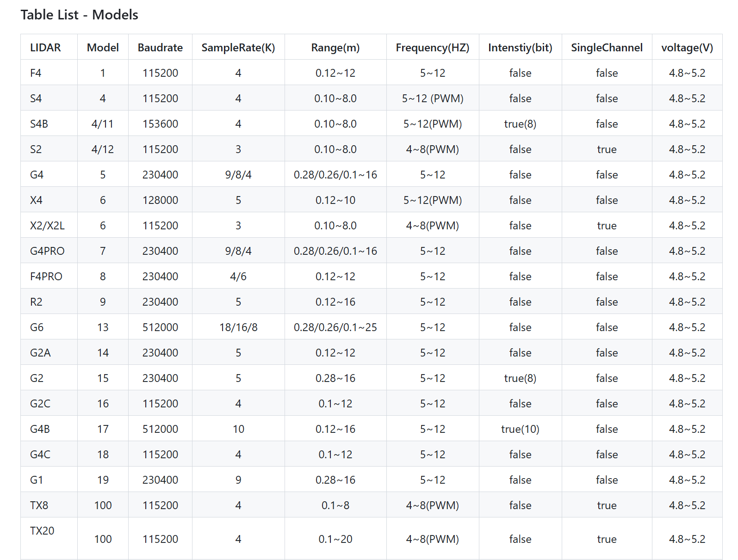Click the 18/16/8 sample rate value
Viewport: 738px width, 560px height.
click(x=238, y=327)
